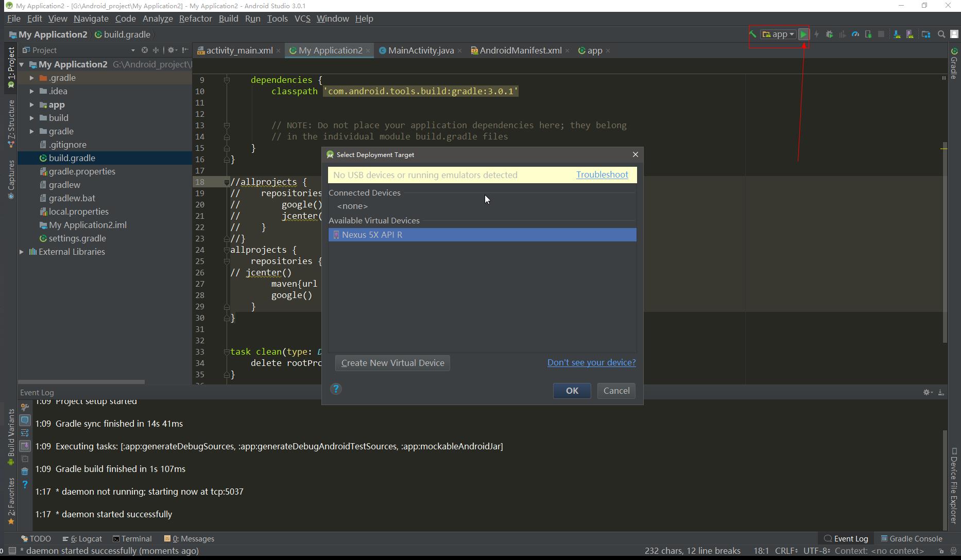The image size is (961, 560).
Task: Expand the .idea folder
Action: coord(32,91)
